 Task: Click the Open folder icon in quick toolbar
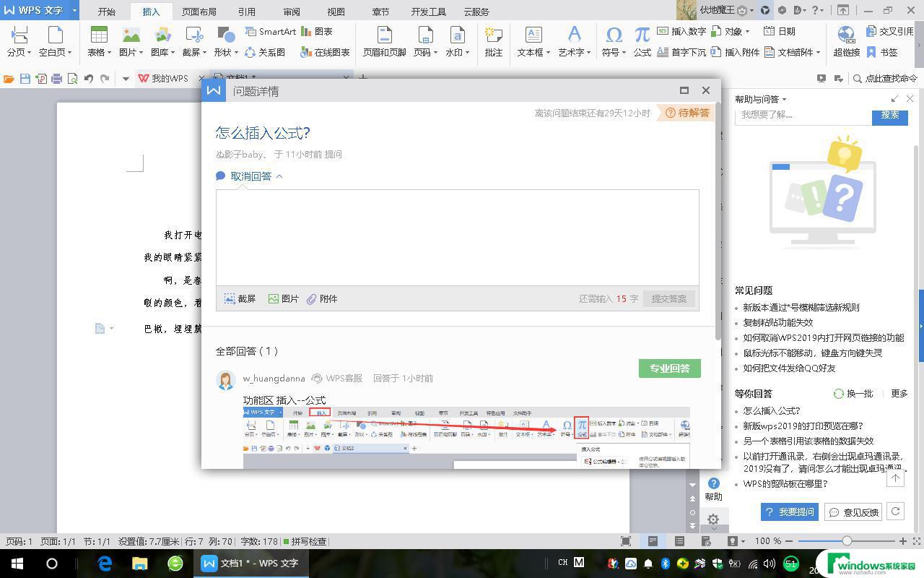click(x=9, y=78)
